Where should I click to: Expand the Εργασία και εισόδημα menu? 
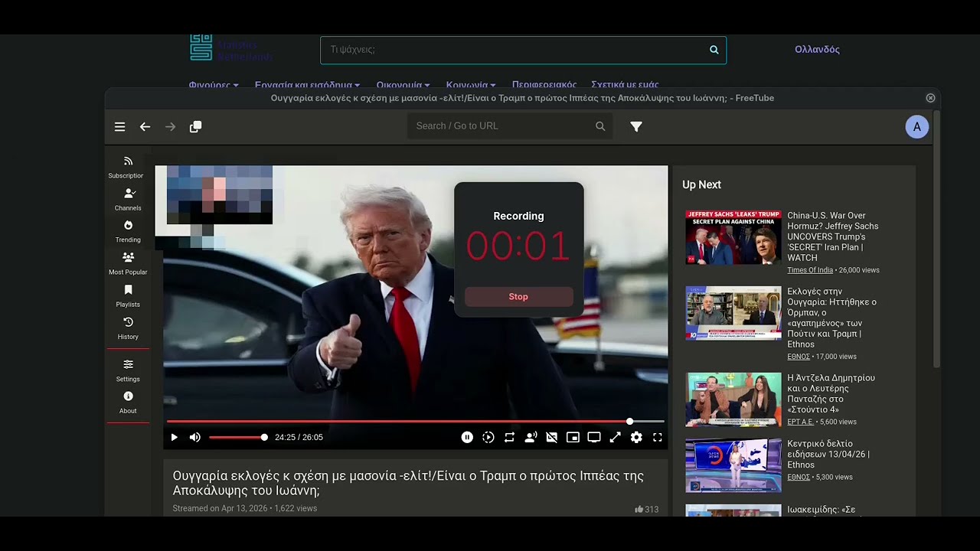307,85
